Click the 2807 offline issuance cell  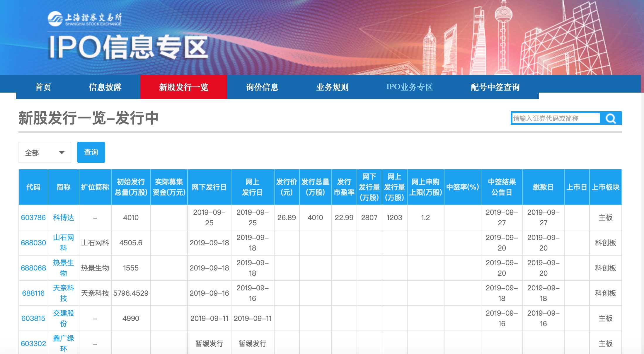(x=369, y=217)
